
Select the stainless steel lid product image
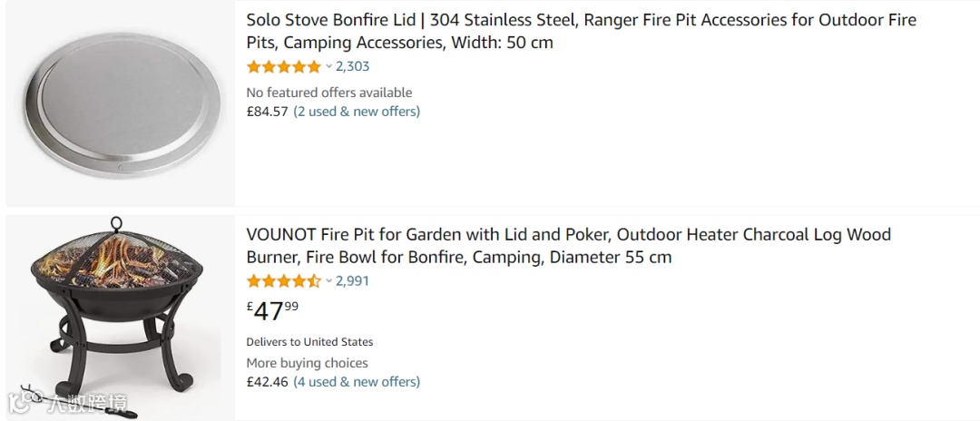tap(120, 104)
